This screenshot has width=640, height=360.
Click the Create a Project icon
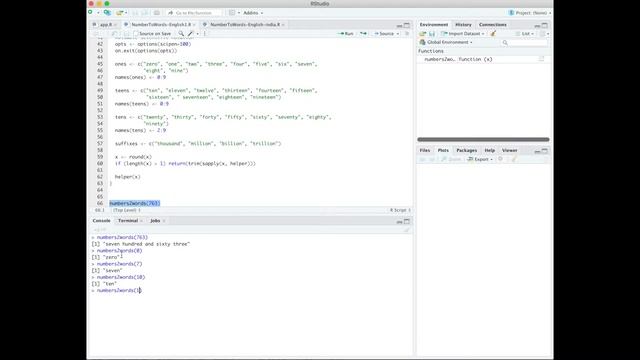[x=107, y=13]
